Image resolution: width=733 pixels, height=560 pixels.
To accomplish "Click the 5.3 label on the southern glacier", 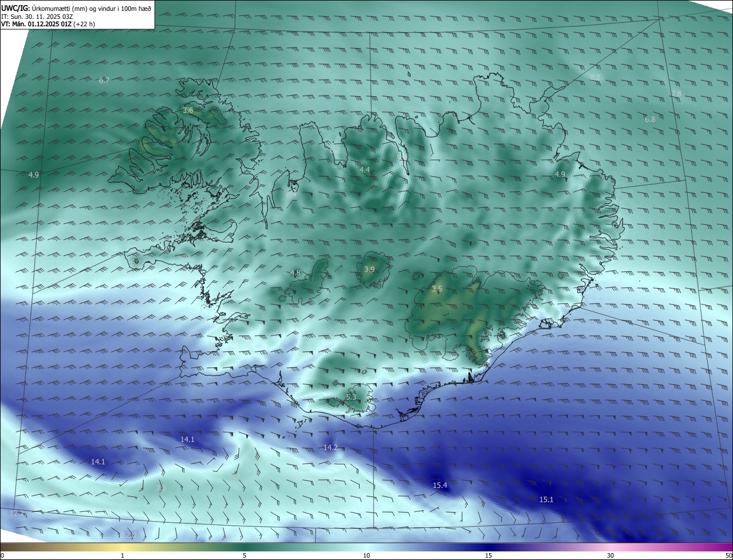I will [351, 397].
